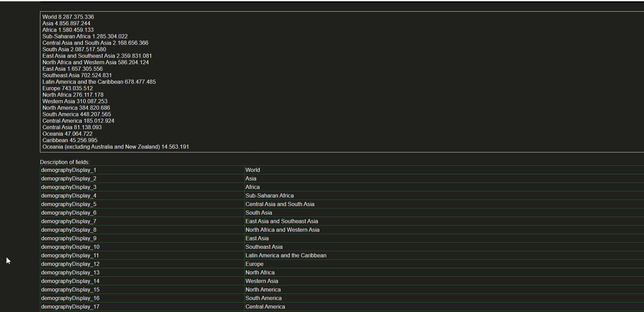Click the 'demographyDisplay_8' cell

pos(142,230)
